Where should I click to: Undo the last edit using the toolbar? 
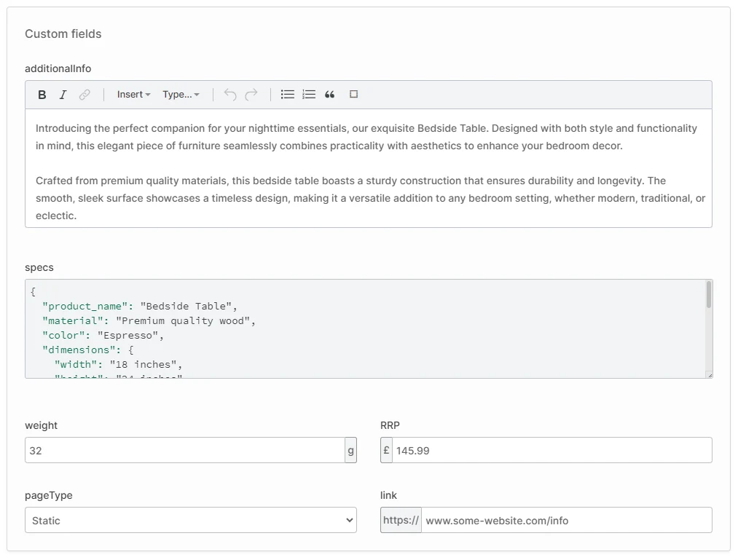click(229, 95)
